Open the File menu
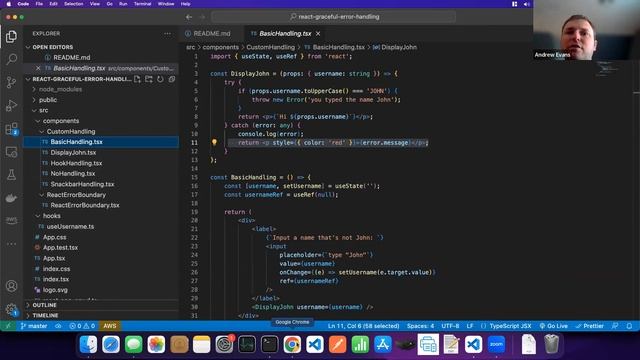The width and height of the screenshot is (640, 360). pyautogui.click(x=39, y=4)
